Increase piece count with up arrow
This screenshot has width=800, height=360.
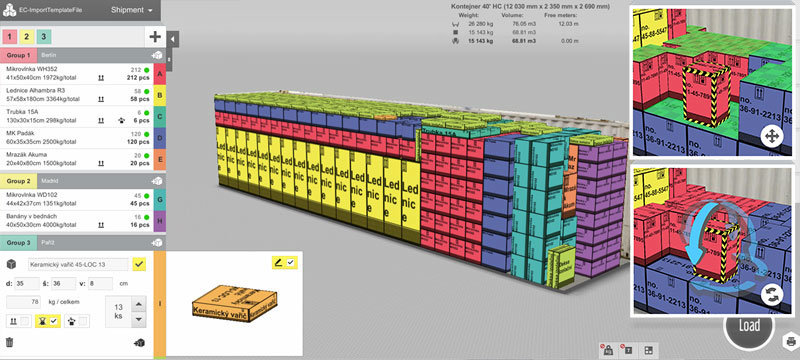139,305
